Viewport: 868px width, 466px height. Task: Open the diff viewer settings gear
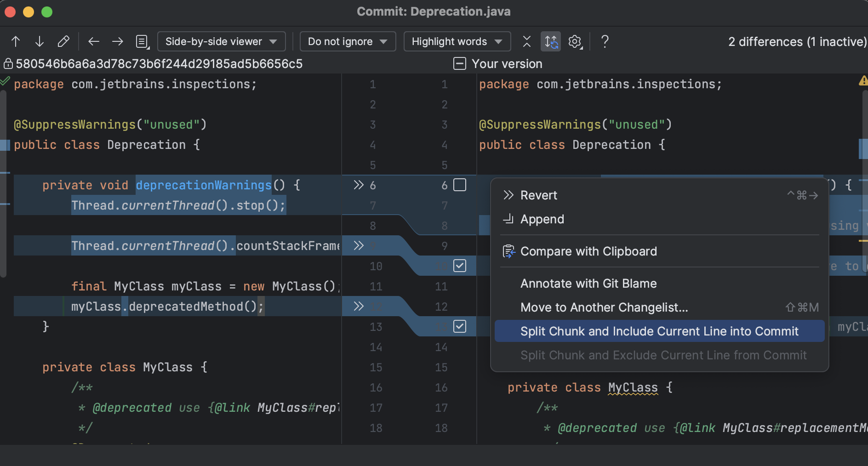(x=574, y=41)
